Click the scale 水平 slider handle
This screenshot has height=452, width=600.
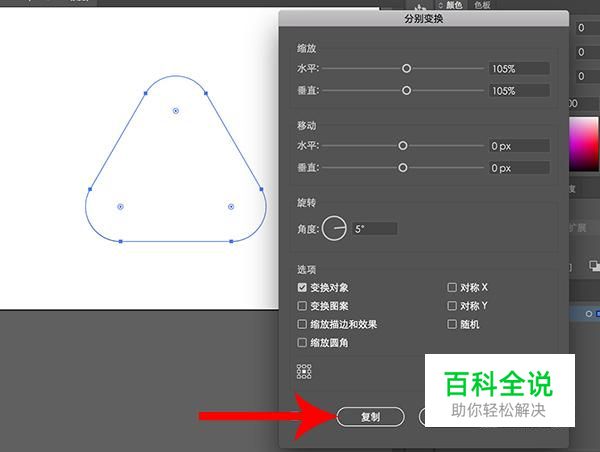tap(406, 69)
